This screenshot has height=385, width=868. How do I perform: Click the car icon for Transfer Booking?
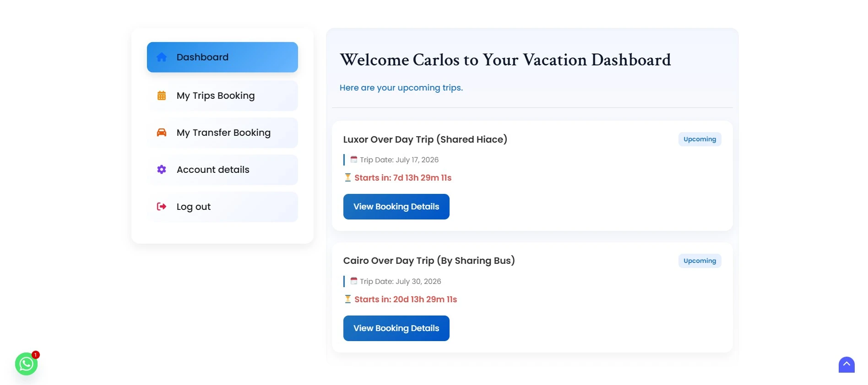[162, 133]
